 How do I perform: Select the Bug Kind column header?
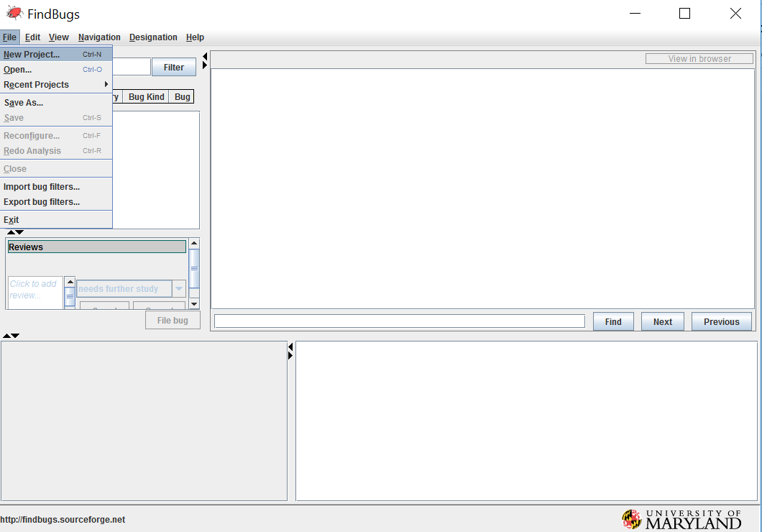pyautogui.click(x=146, y=96)
